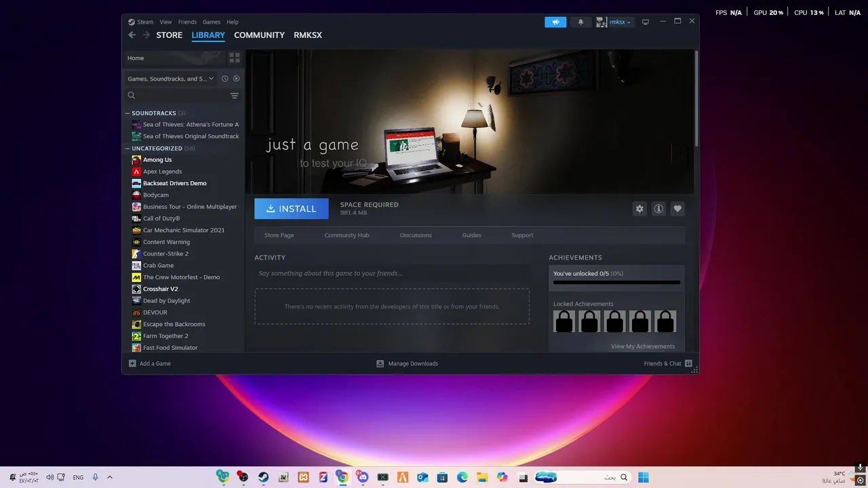Collapse the SOUNDTRACKS category
This screenshot has width=868, height=488.
tap(127, 113)
